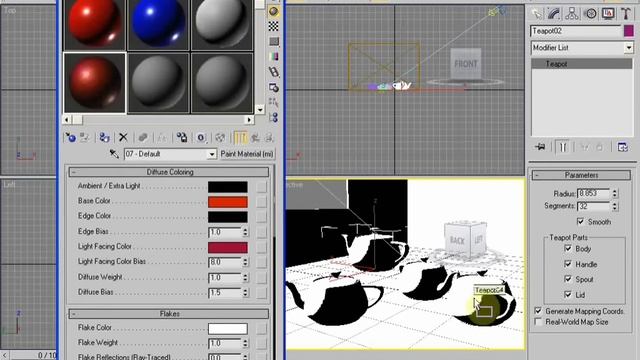Viewport: 640px width, 360px height.
Task: Open the 07 - Default material name dropdown
Action: click(211, 154)
